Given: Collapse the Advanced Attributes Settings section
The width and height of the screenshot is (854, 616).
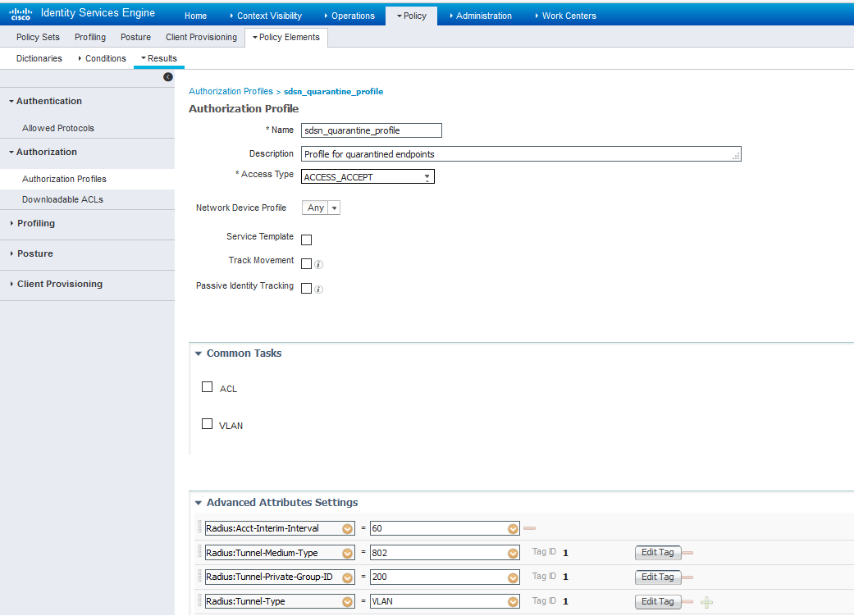Looking at the screenshot, I should pyautogui.click(x=199, y=503).
